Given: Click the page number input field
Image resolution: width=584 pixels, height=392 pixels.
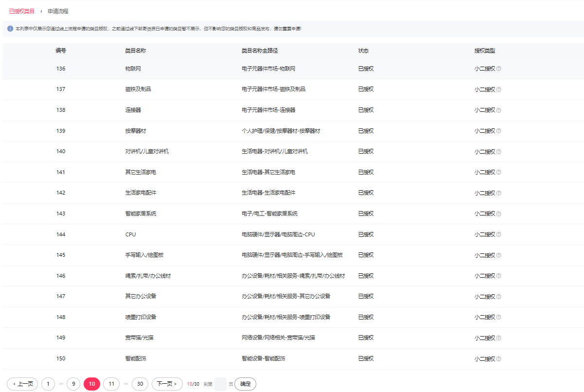Looking at the screenshot, I should tap(220, 384).
